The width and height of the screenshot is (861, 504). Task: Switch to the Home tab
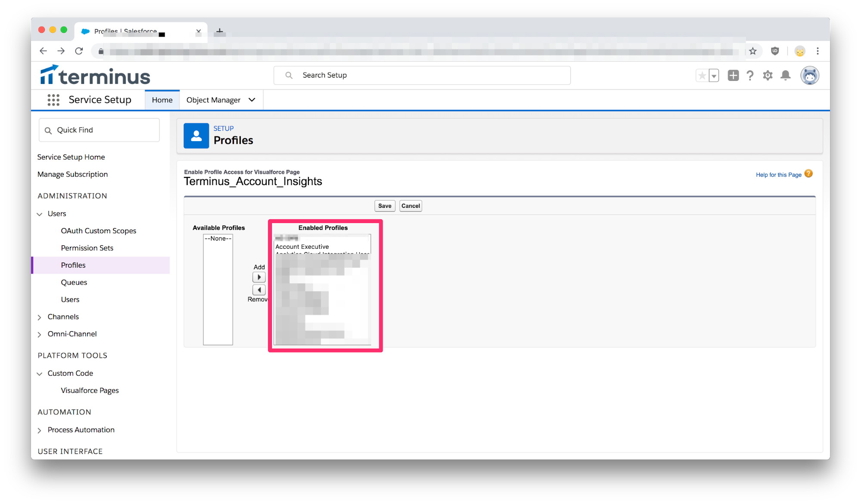coord(162,100)
